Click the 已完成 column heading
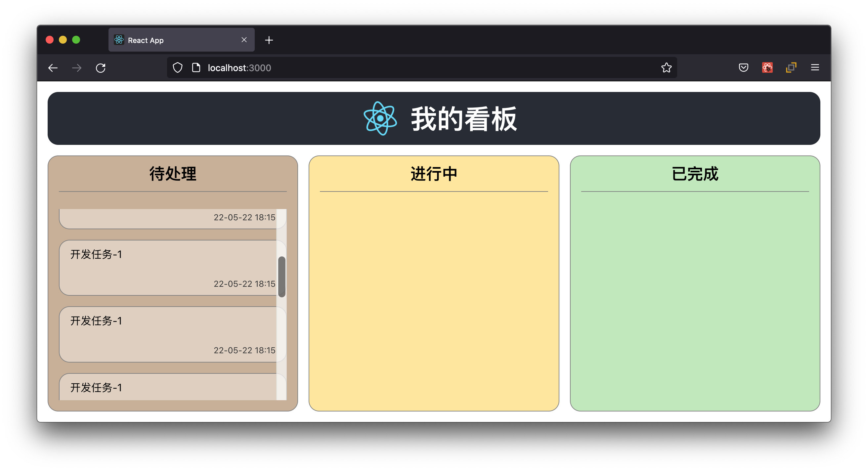The width and height of the screenshot is (868, 471). pyautogui.click(x=695, y=174)
